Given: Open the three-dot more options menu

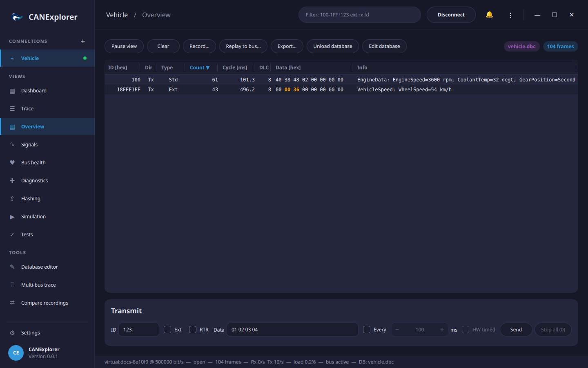Looking at the screenshot, I should pos(510,15).
